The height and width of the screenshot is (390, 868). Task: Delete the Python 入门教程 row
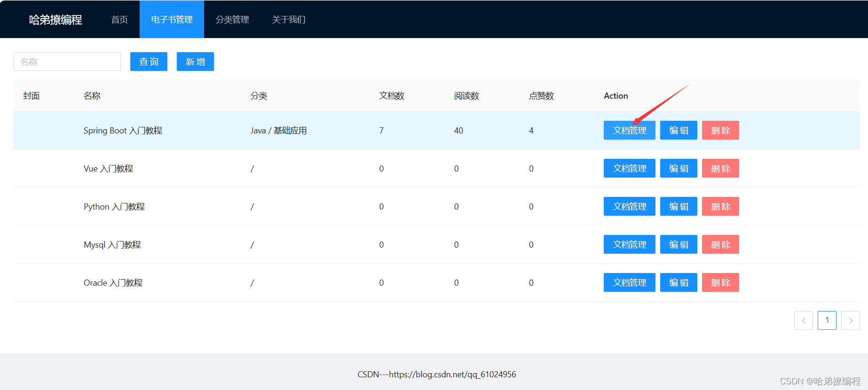pos(720,206)
